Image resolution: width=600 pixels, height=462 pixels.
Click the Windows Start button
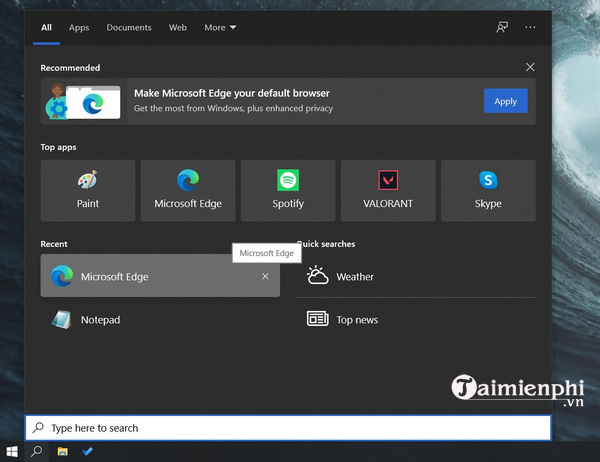12,452
